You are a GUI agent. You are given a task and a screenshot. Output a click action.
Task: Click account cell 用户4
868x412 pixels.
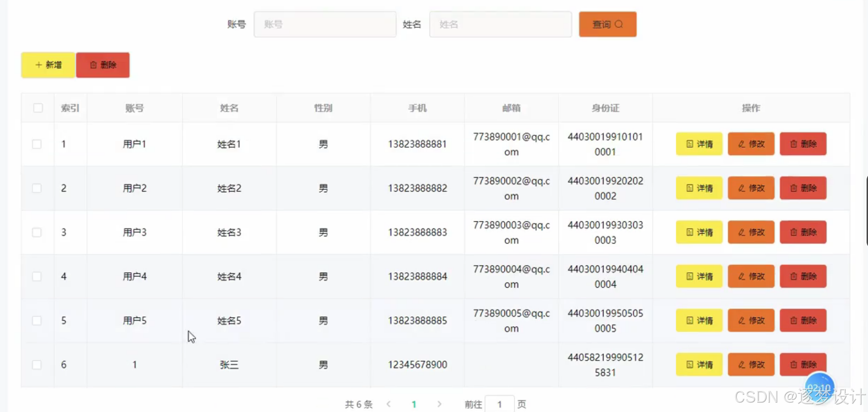(x=135, y=276)
